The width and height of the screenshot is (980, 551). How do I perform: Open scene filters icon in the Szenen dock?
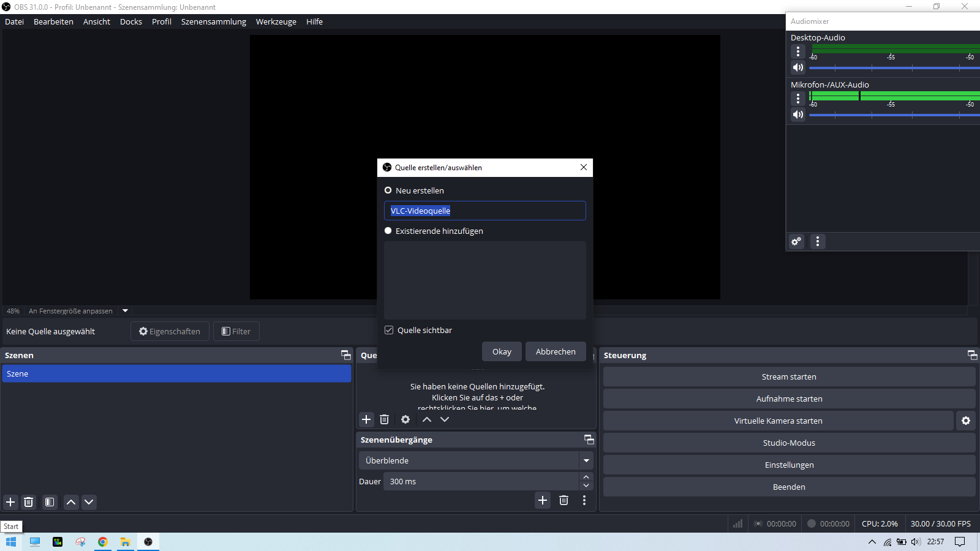coord(50,502)
